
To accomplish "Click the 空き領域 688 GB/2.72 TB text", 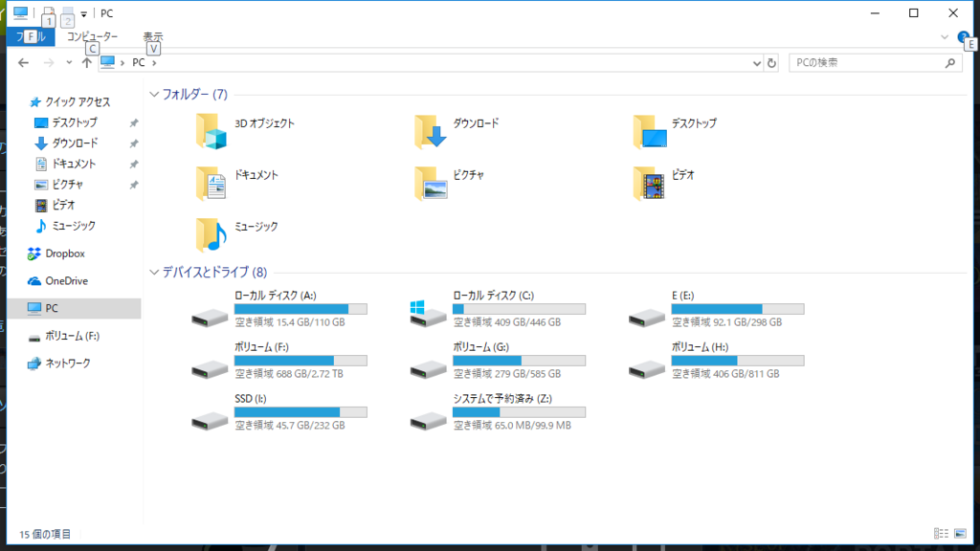I will click(289, 374).
